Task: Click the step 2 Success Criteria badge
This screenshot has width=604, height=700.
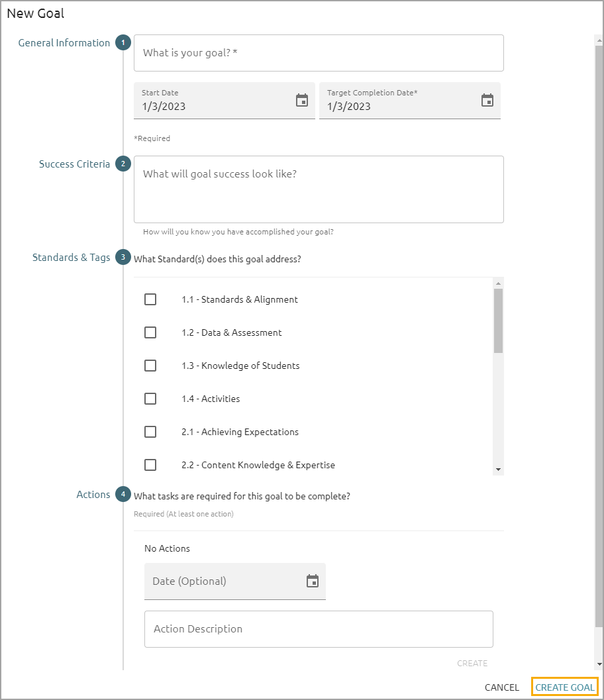Action: point(123,164)
